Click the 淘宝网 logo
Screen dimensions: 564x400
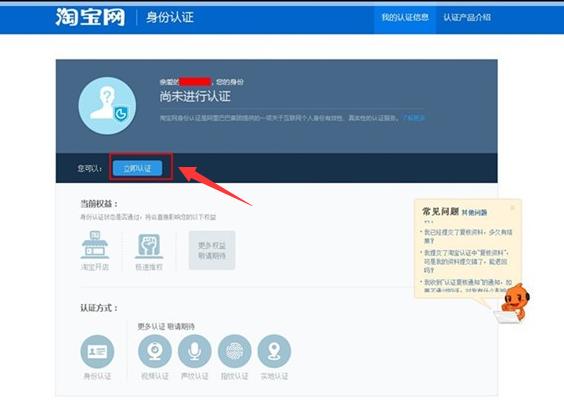[90, 17]
